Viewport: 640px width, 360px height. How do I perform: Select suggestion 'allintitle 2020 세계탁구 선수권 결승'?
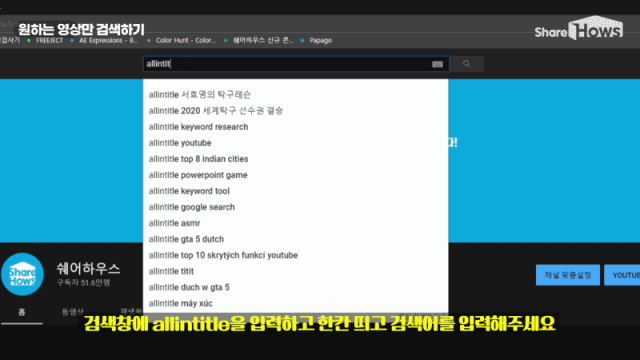click(296, 111)
